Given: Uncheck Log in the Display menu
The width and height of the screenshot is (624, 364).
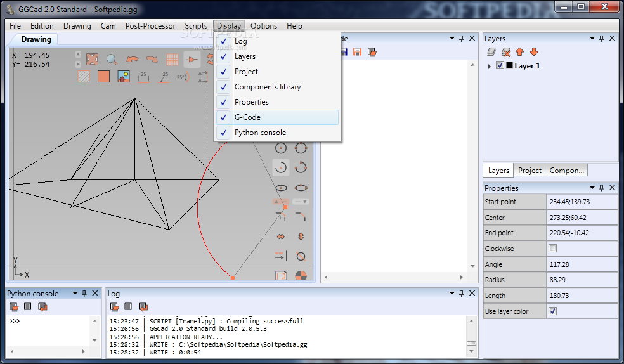Looking at the screenshot, I should tap(277, 41).
